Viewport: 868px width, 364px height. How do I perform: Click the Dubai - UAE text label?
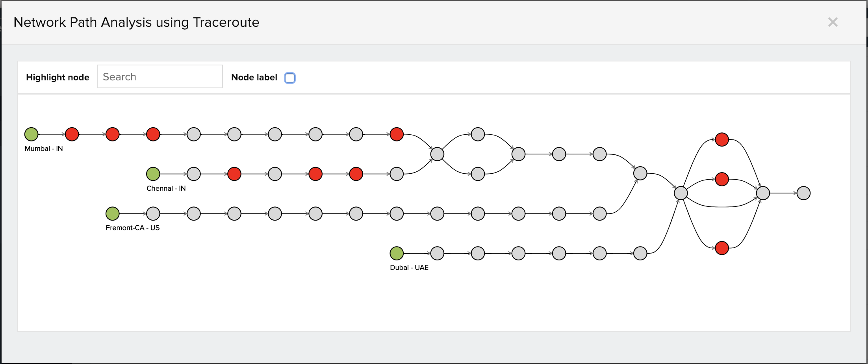409,267
